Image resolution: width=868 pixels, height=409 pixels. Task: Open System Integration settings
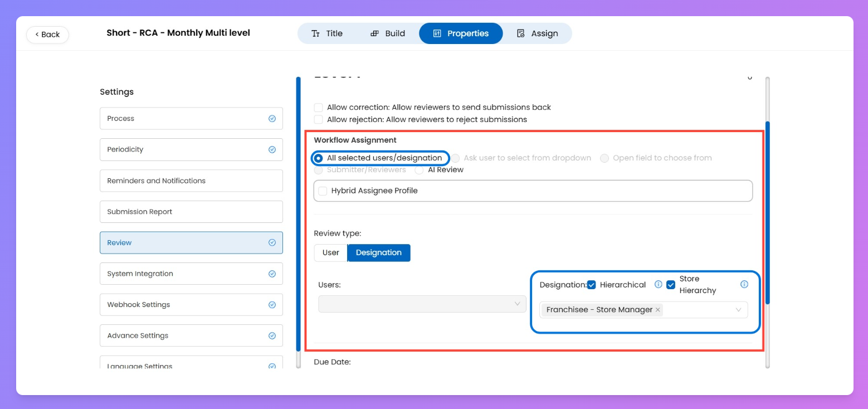pyautogui.click(x=191, y=274)
